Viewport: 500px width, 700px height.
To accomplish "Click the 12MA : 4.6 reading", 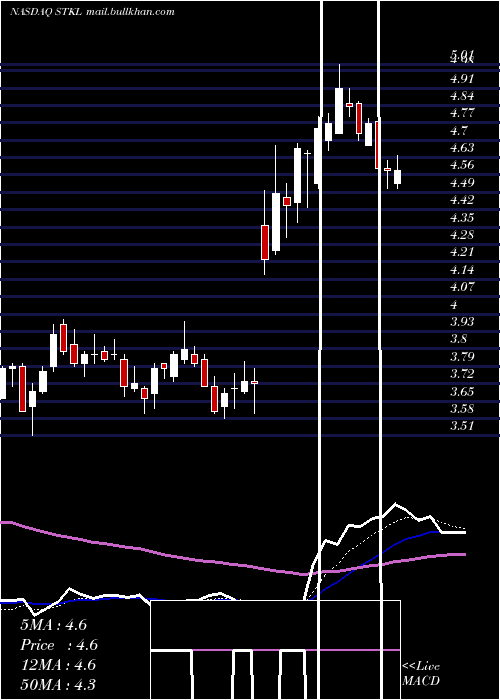I will tap(58, 665).
